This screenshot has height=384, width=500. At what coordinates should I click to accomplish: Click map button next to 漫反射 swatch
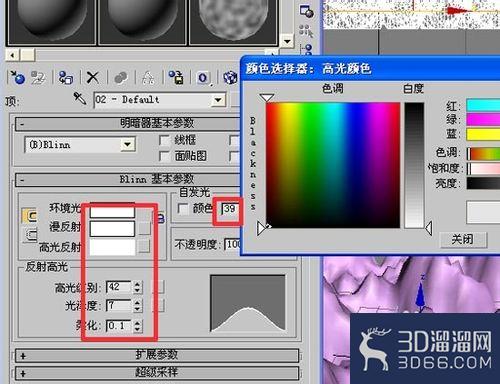144,228
